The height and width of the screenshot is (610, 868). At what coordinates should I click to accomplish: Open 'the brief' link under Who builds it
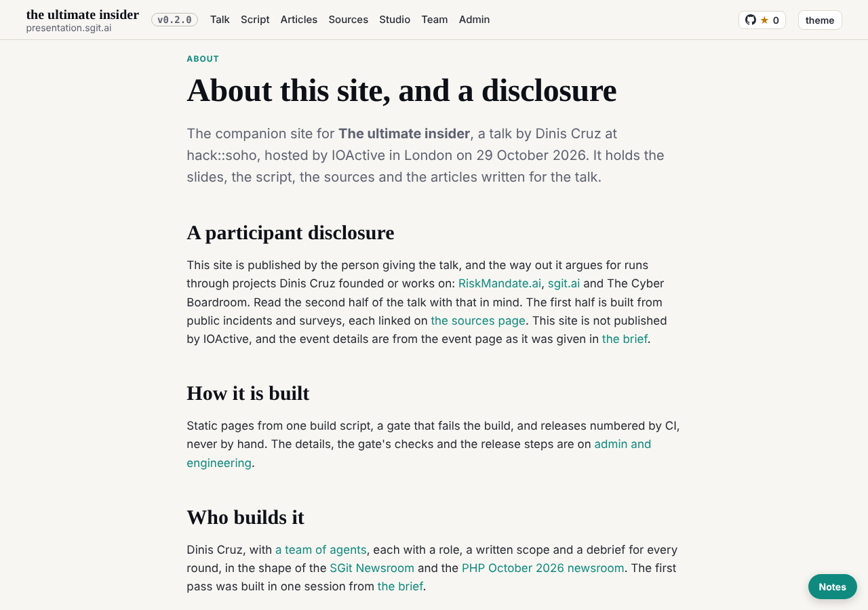click(x=400, y=586)
